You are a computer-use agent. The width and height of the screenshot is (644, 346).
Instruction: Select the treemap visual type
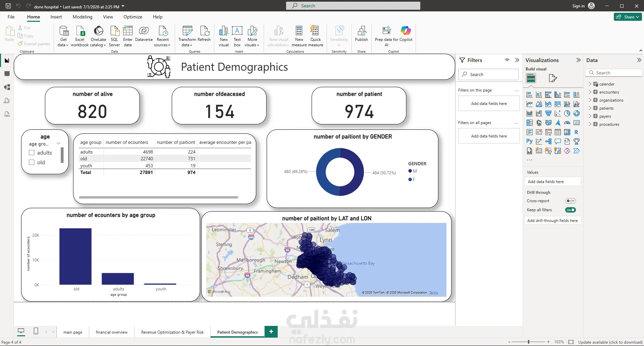(x=530, y=123)
